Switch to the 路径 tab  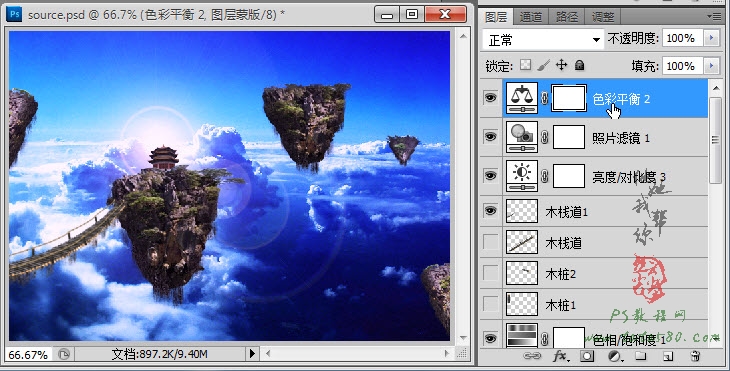[567, 17]
